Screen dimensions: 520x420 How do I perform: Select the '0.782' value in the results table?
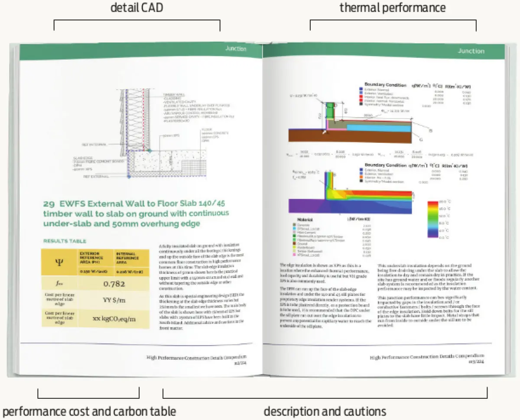[114, 284]
